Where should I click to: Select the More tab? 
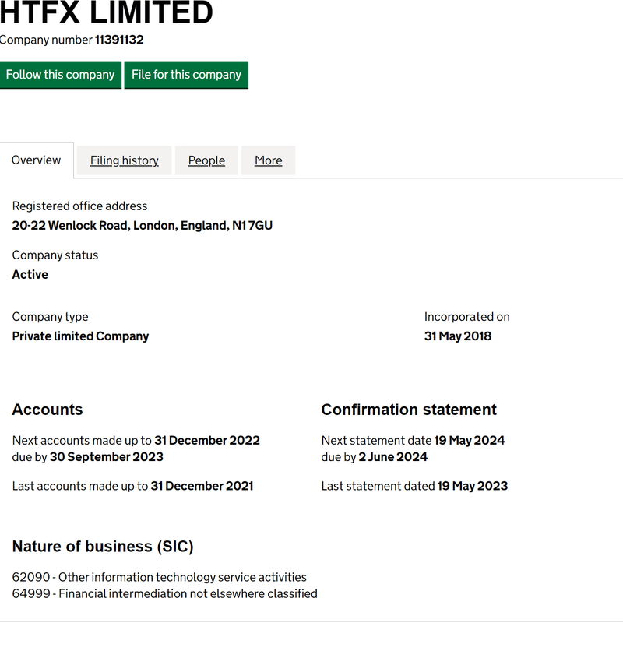click(268, 160)
